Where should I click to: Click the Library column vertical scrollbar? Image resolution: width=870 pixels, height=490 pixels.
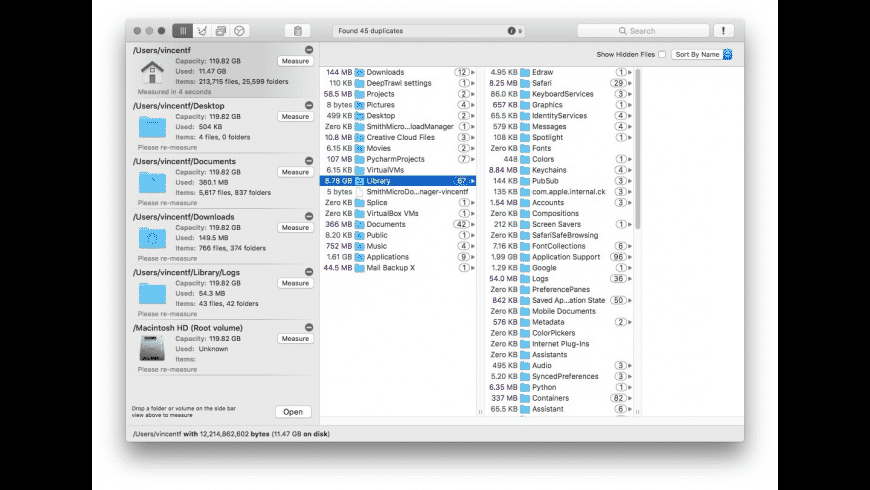[638, 149]
